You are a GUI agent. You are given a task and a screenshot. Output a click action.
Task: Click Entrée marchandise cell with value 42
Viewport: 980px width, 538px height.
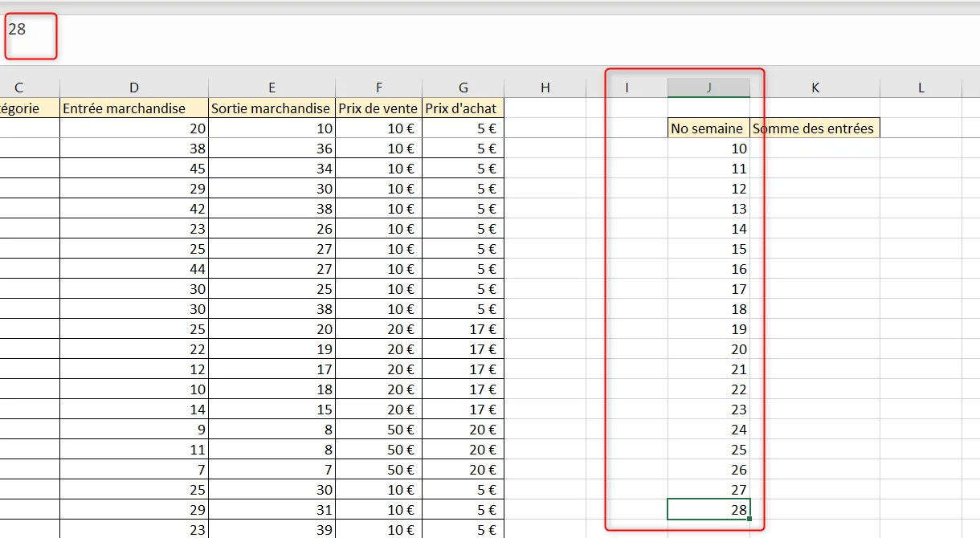[134, 209]
